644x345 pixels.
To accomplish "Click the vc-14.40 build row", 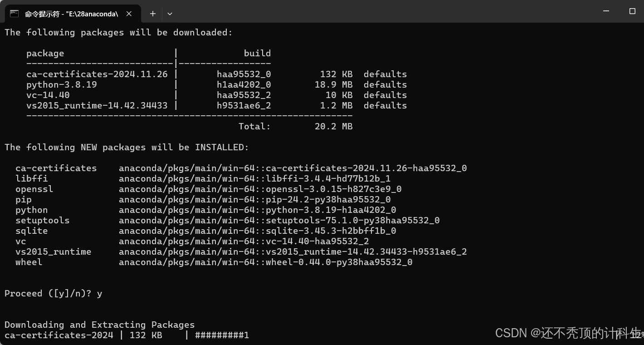I will point(181,95).
